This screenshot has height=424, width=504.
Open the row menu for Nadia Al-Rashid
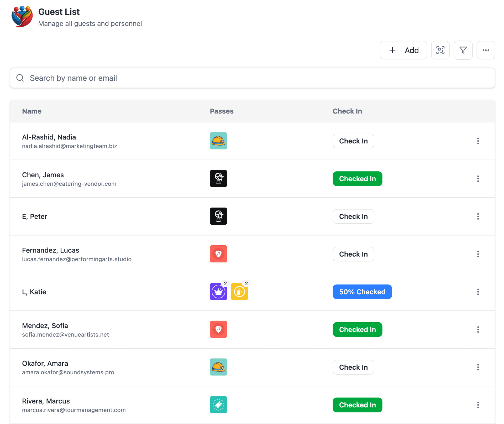(478, 141)
